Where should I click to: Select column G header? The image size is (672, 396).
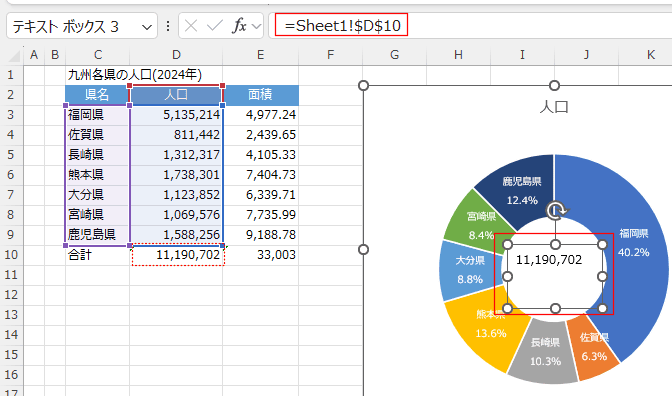395,55
